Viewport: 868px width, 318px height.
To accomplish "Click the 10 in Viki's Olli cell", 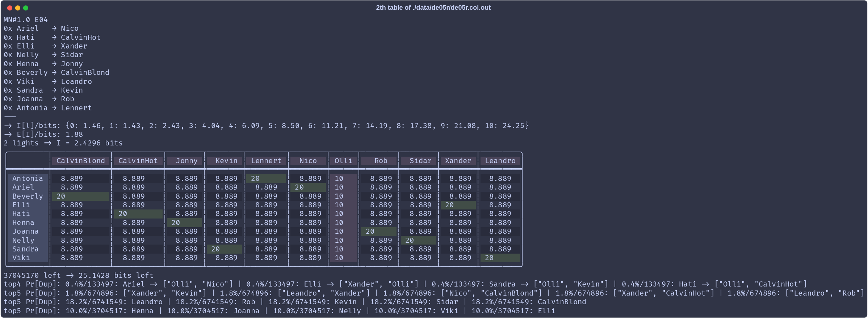I will 339,258.
